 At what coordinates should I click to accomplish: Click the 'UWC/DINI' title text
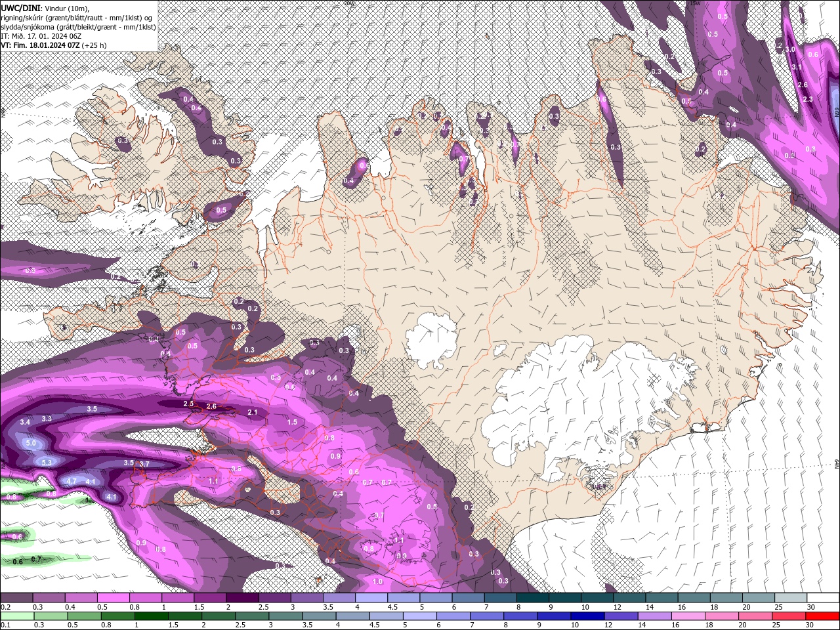(22, 8)
